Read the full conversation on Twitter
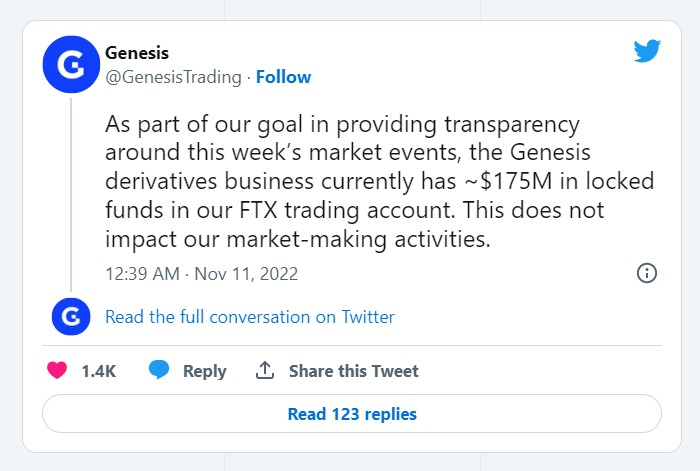 (x=249, y=317)
